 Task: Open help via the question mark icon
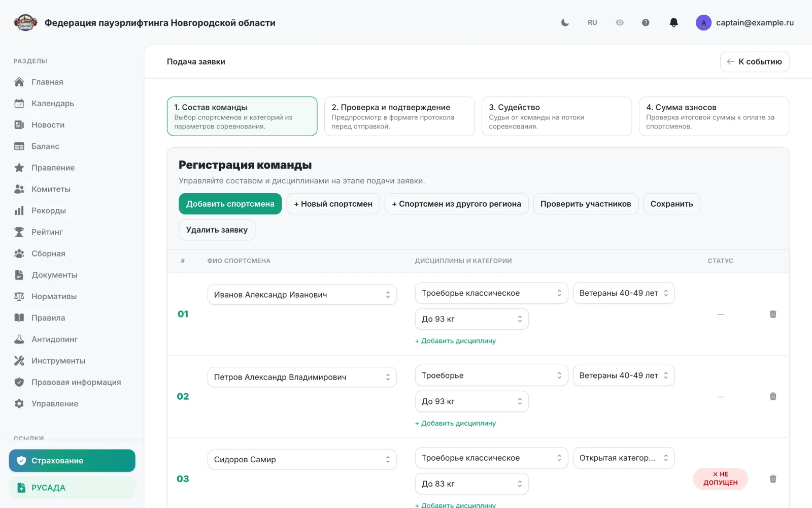point(646,22)
